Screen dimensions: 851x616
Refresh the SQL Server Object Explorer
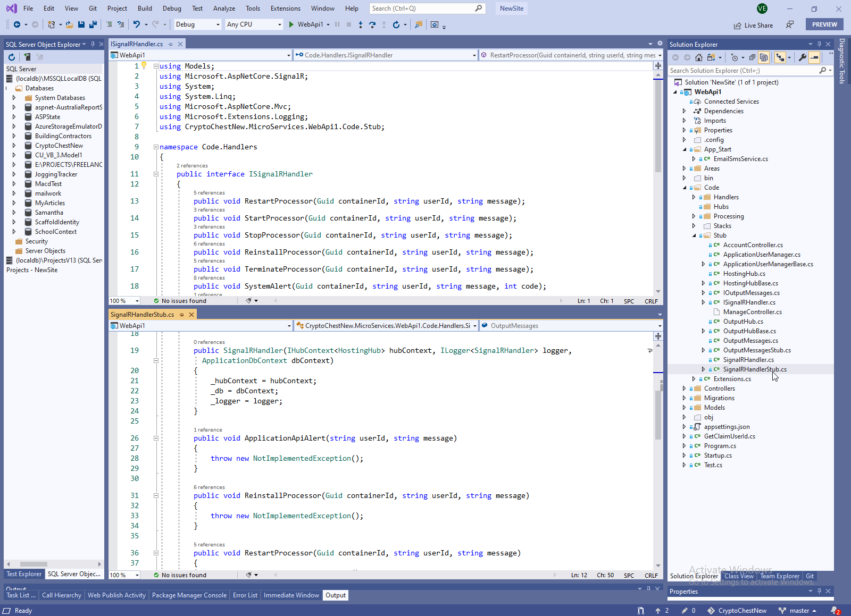pos(12,57)
